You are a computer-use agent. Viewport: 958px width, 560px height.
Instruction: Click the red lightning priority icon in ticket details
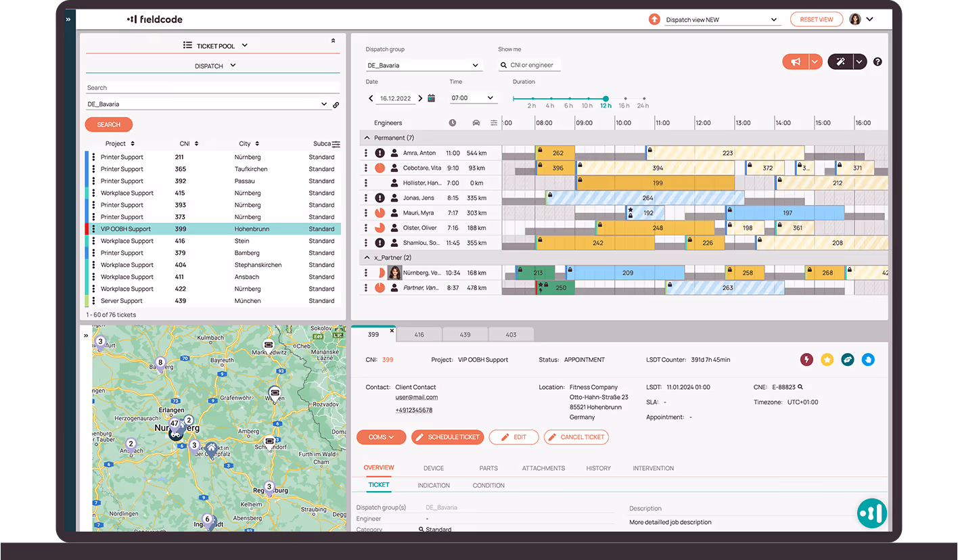coord(806,359)
